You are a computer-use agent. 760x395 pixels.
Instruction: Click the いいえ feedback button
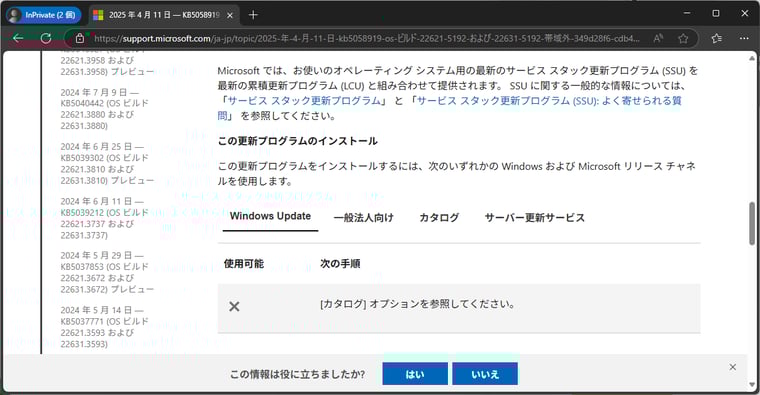pos(485,374)
